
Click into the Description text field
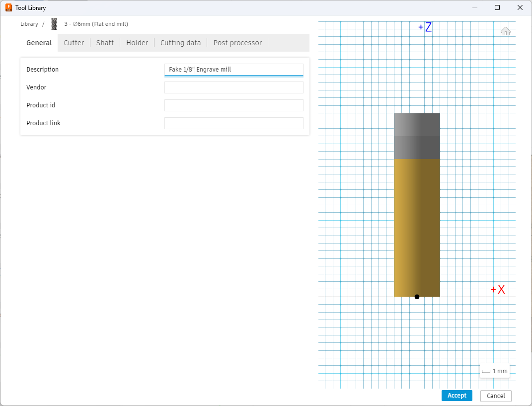[x=233, y=70]
